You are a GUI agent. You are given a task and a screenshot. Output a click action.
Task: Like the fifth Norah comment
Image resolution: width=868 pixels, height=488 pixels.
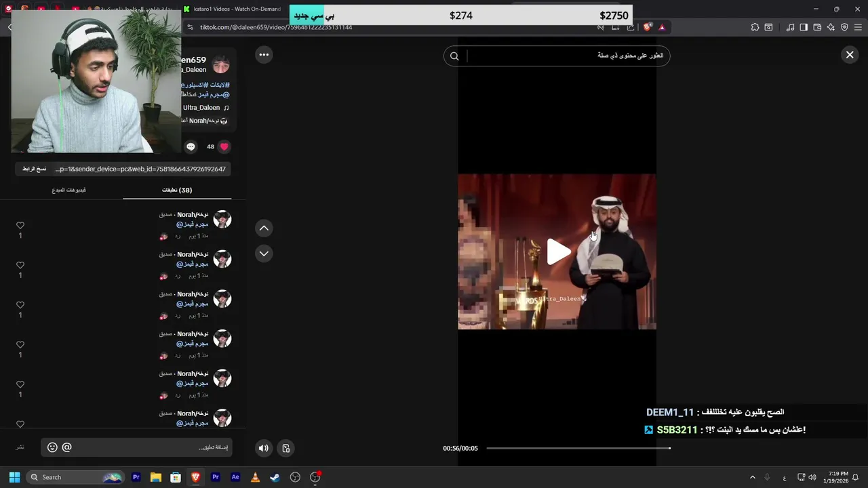(x=20, y=385)
